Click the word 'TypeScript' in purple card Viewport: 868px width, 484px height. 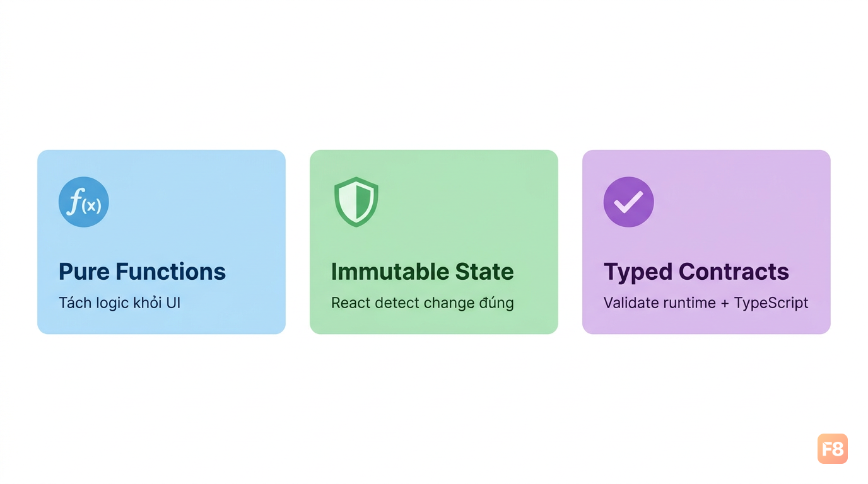(771, 303)
